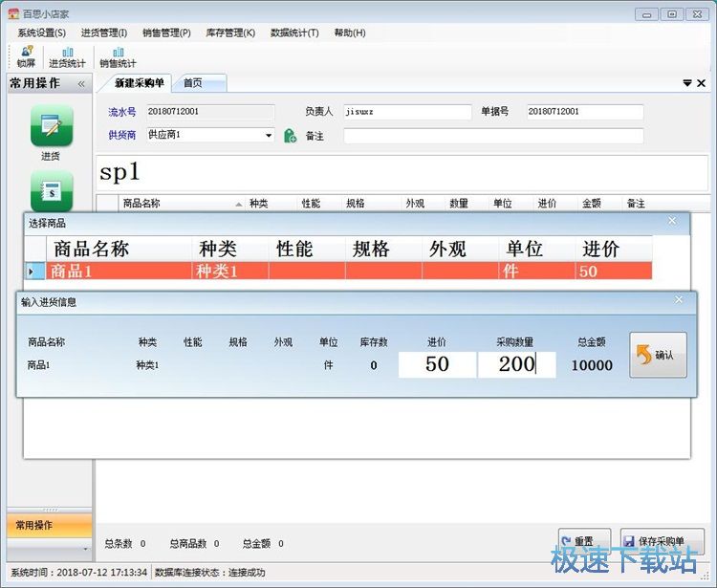Open the 帮助(H) menu

[x=350, y=33]
